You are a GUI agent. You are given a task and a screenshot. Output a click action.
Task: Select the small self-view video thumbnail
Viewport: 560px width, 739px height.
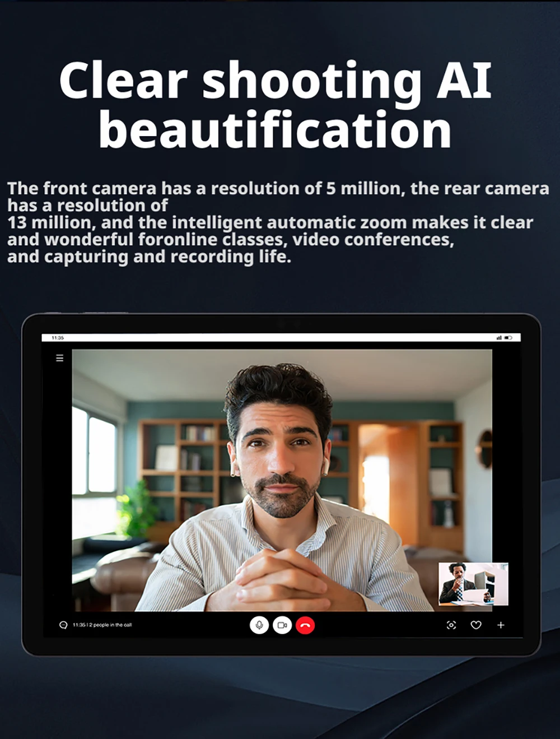click(x=473, y=584)
